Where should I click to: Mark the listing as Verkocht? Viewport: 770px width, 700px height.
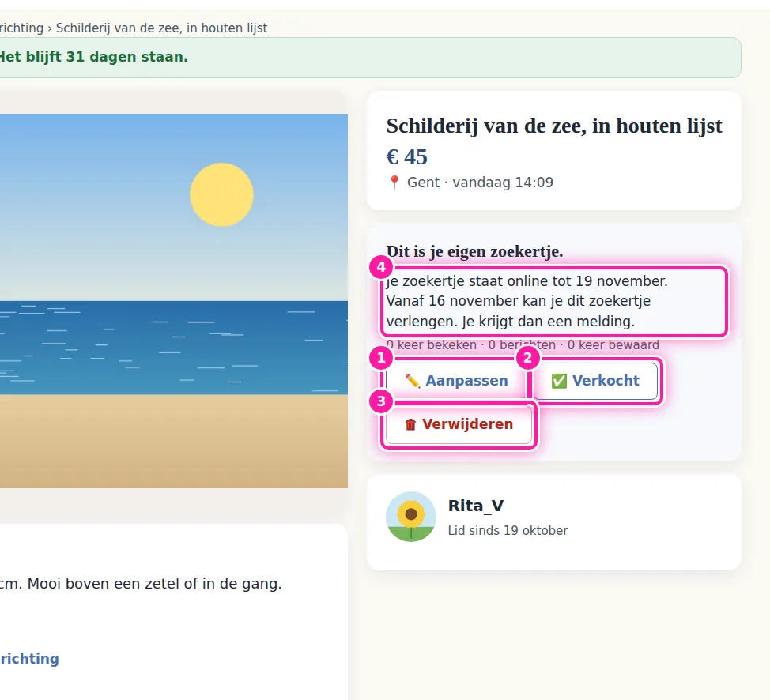(595, 381)
